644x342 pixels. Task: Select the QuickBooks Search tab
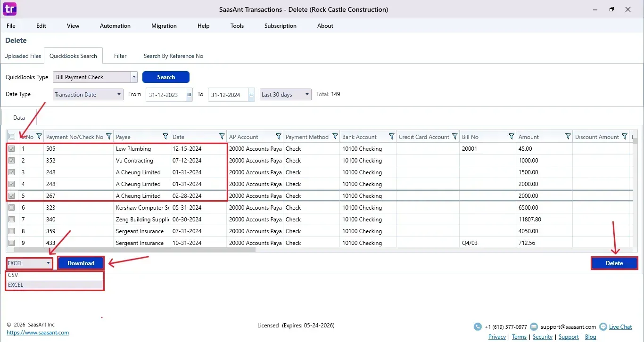[73, 56]
